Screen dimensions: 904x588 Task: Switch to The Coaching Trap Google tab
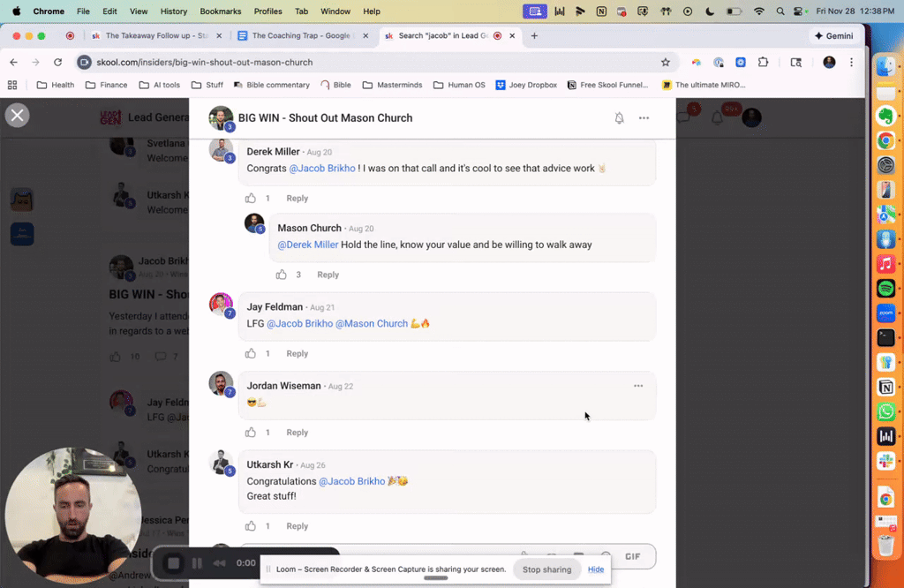pyautogui.click(x=302, y=35)
